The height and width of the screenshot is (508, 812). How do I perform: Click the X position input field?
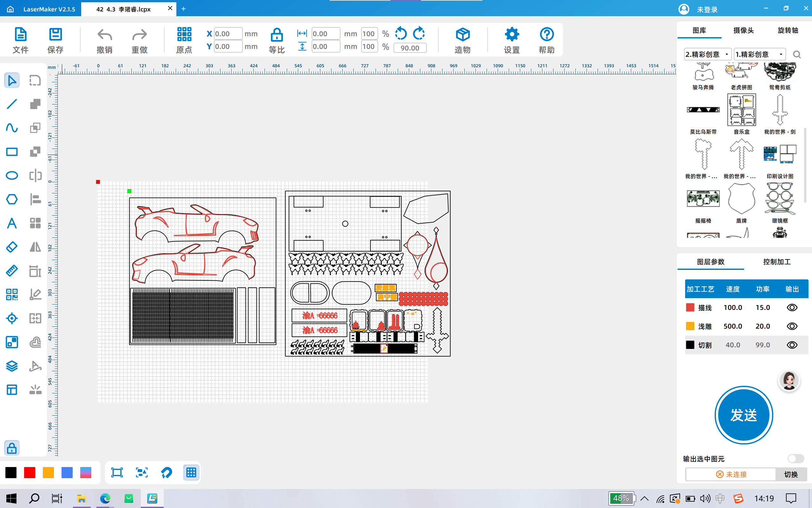tap(228, 34)
